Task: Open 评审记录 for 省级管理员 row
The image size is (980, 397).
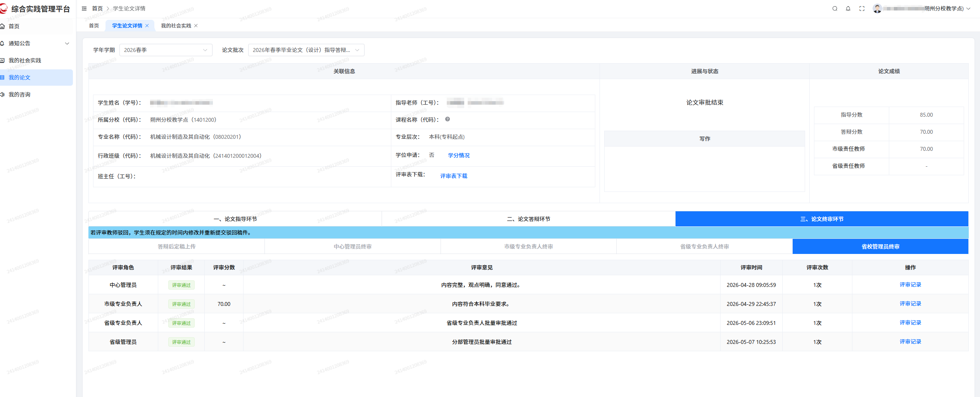Action: point(910,342)
